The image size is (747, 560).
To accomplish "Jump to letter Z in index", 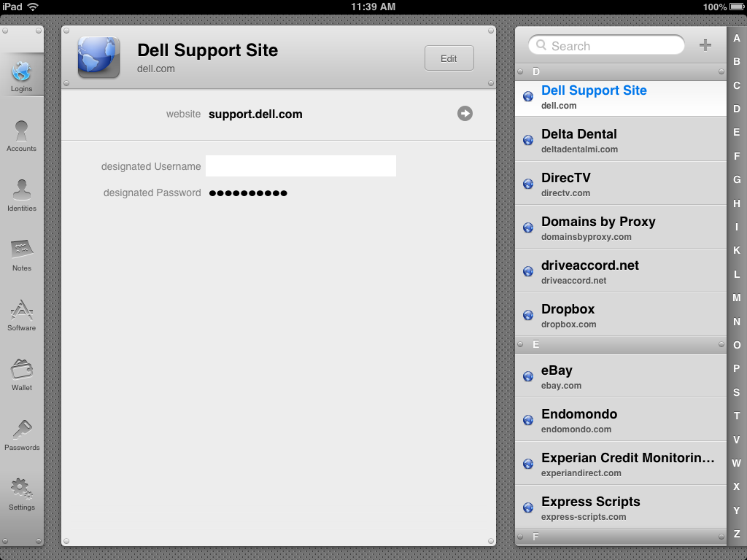I will (737, 534).
